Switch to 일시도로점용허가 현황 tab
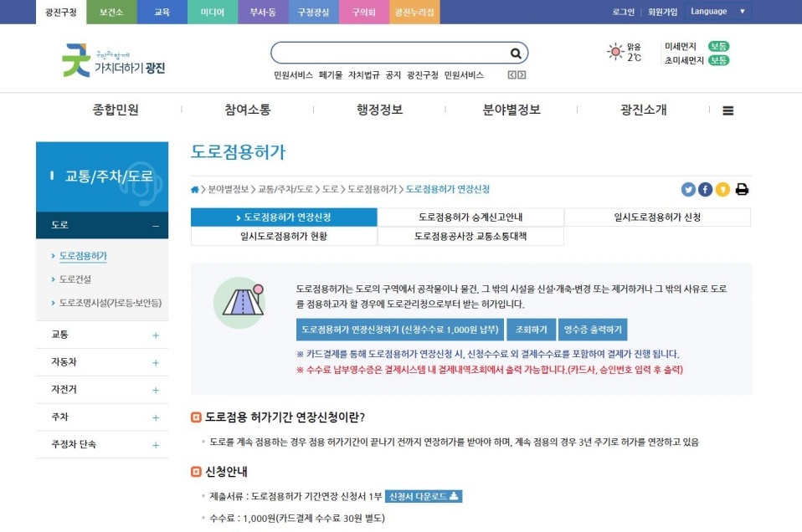The width and height of the screenshot is (802, 532). 284,236
